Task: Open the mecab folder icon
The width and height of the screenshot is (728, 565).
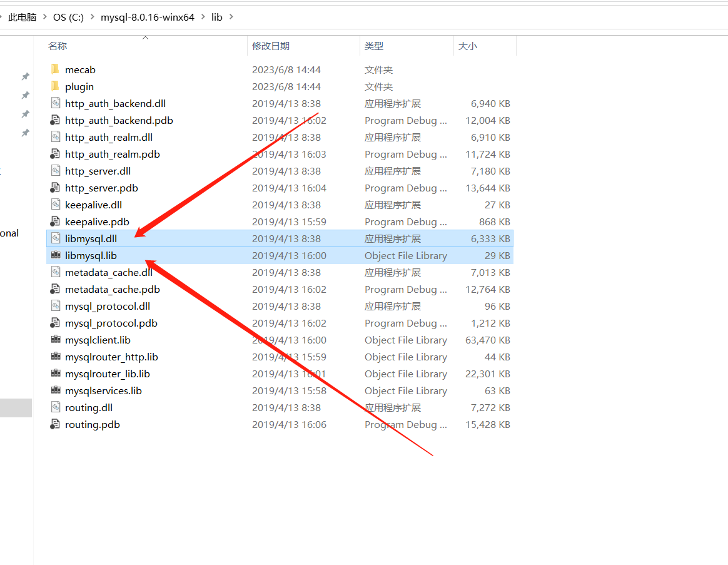Action: point(55,69)
